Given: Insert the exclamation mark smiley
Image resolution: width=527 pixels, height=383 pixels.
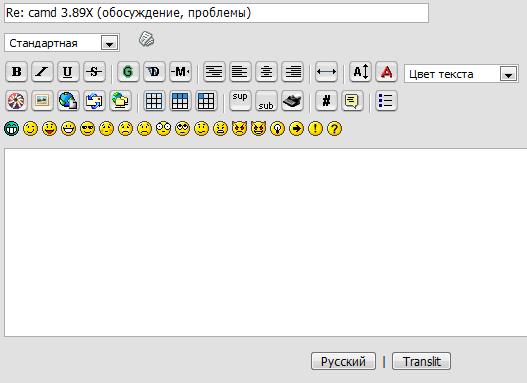Looking at the screenshot, I should (315, 129).
